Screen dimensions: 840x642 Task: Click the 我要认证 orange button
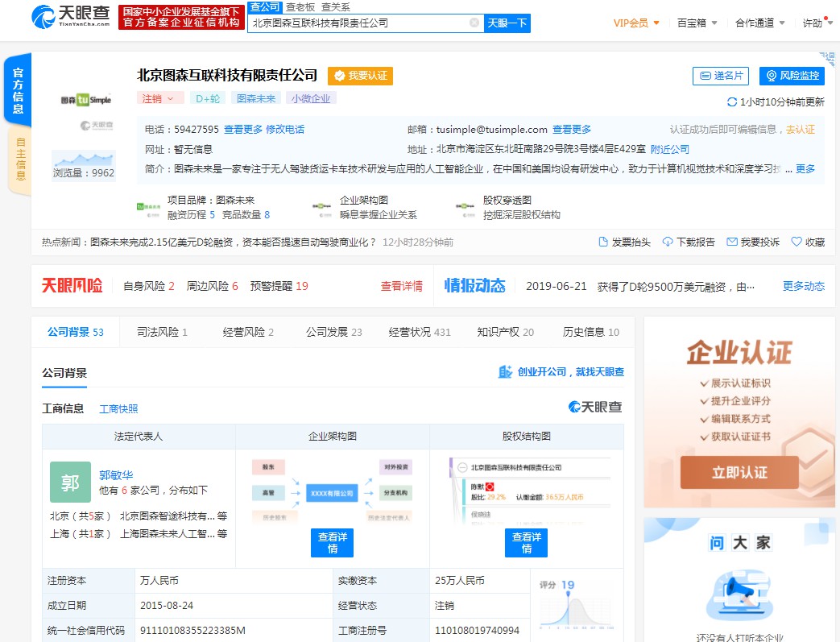[x=360, y=76]
